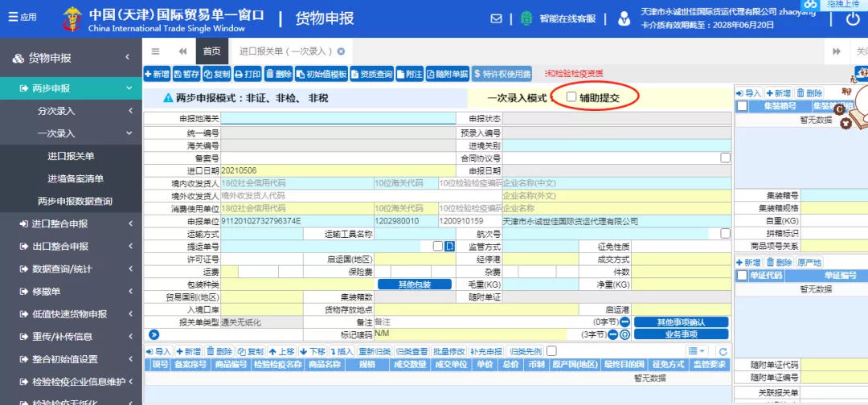
Task: Open 进境备案清单 in sidebar
Action: tap(76, 178)
